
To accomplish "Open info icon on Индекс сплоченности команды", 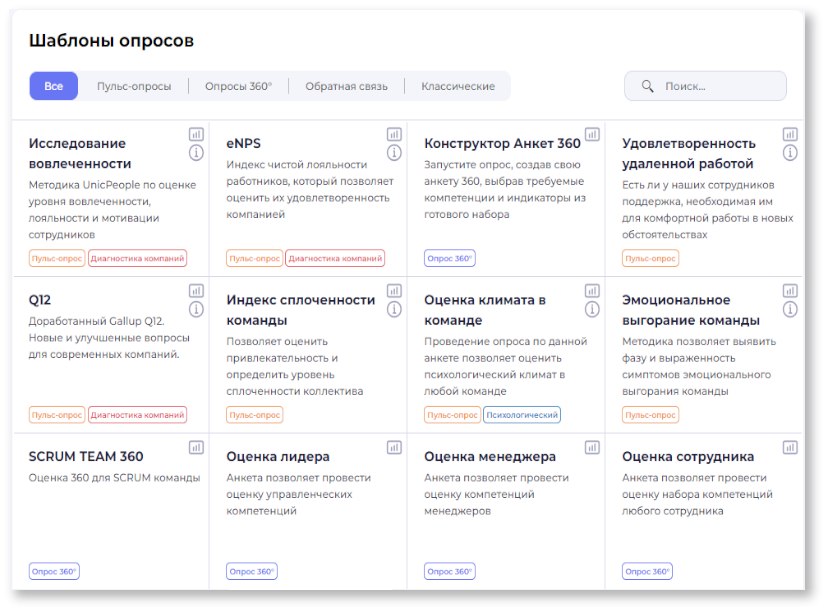I will 394,309.
